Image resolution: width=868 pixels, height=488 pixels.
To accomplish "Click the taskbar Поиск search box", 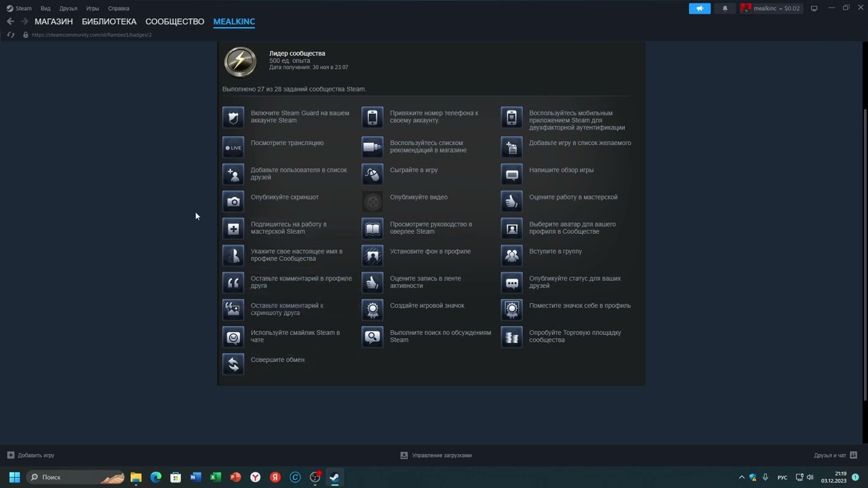I will tap(76, 477).
